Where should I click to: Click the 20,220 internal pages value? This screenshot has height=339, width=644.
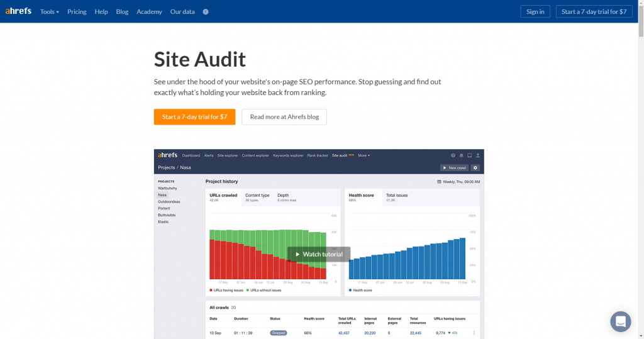pos(370,333)
